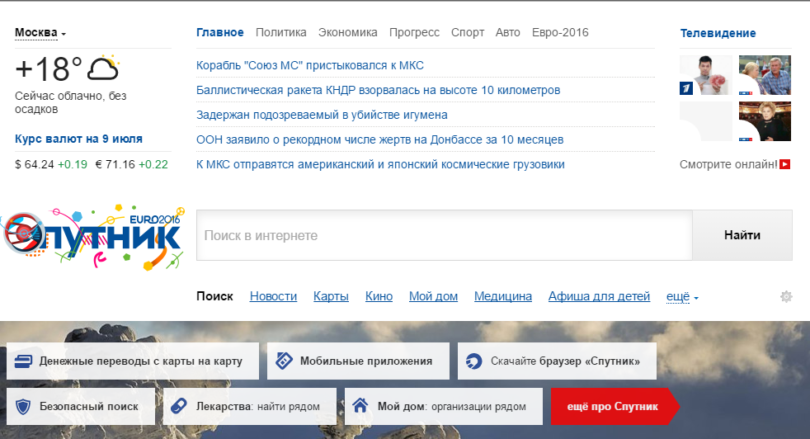Open the Мобильные приложения tile
Viewport: 810px width, 439px height.
point(358,361)
